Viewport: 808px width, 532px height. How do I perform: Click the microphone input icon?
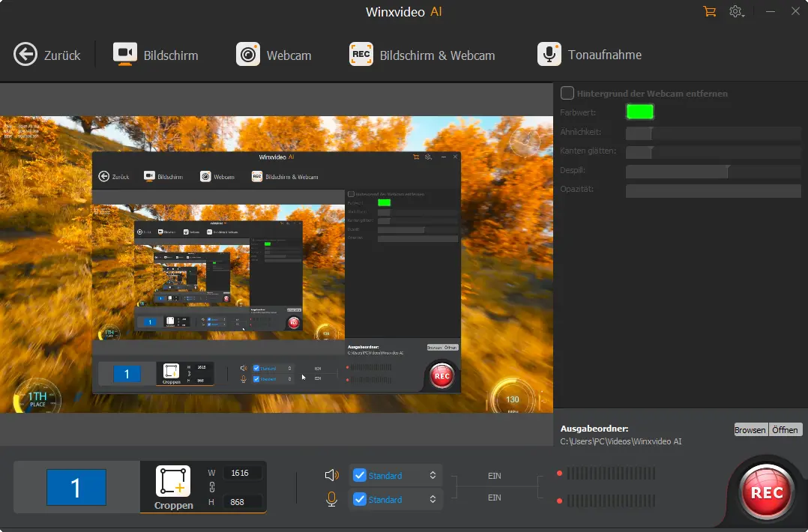tap(331, 499)
